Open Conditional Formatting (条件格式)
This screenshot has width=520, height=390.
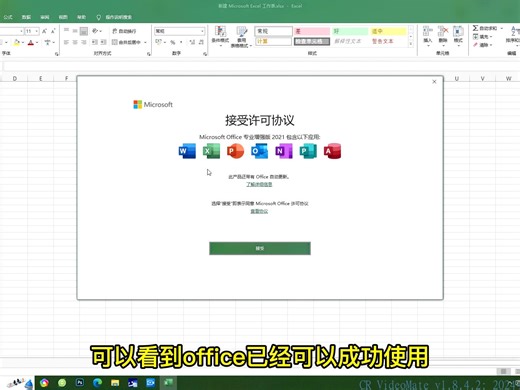click(x=220, y=35)
